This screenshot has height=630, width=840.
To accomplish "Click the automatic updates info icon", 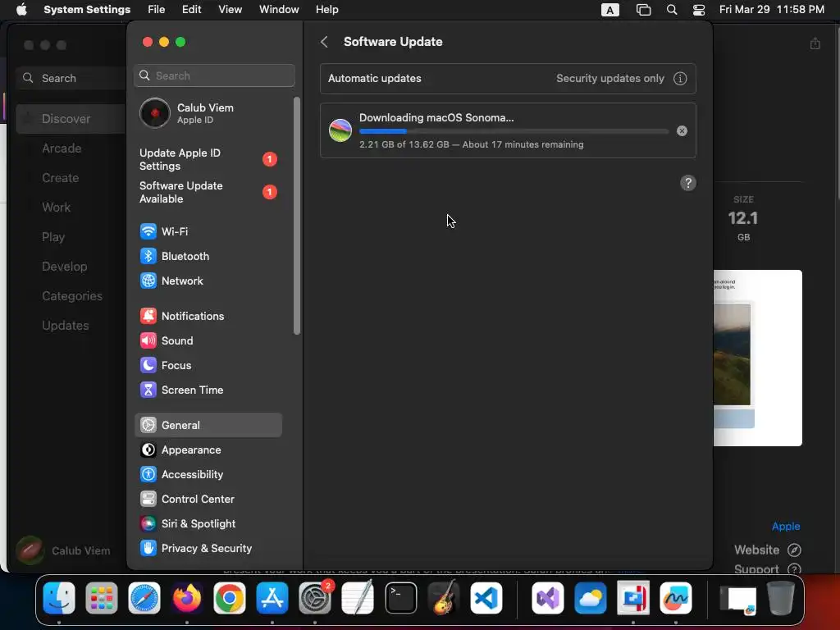I will point(680,78).
